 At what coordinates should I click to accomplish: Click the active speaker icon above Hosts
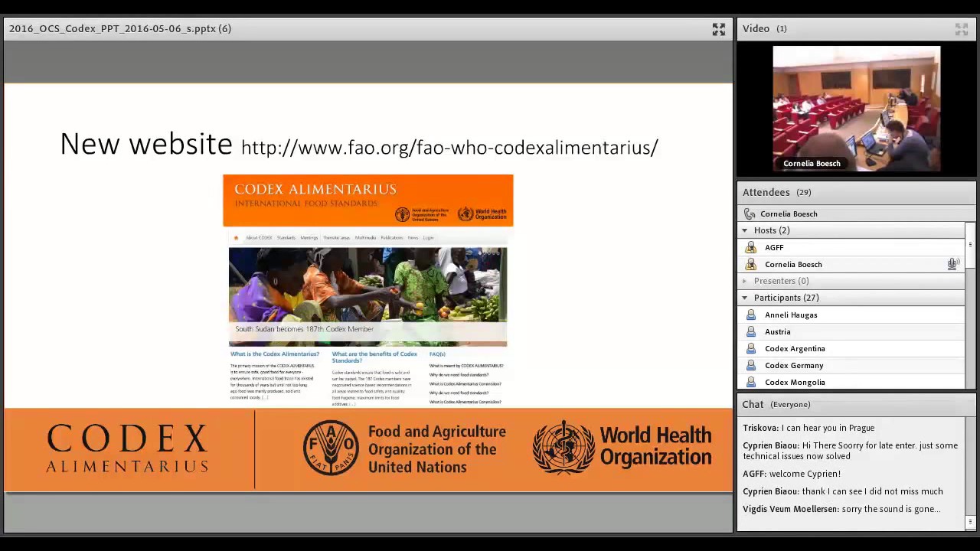[x=750, y=214]
